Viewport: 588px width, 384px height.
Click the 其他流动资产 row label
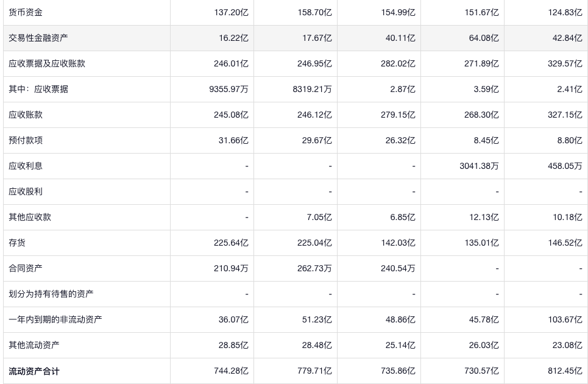pyautogui.click(x=34, y=345)
